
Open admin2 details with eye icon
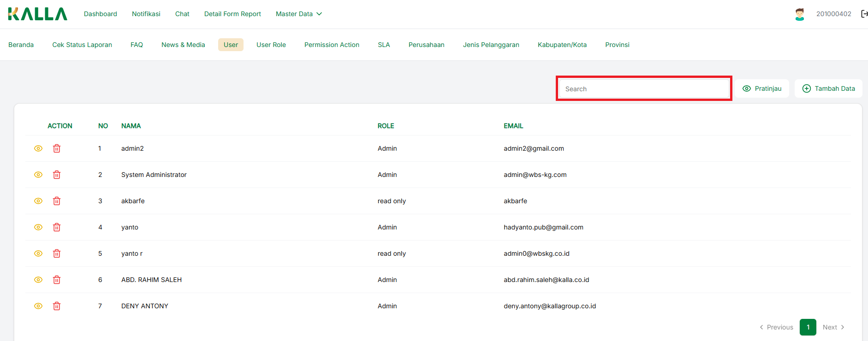(38, 148)
